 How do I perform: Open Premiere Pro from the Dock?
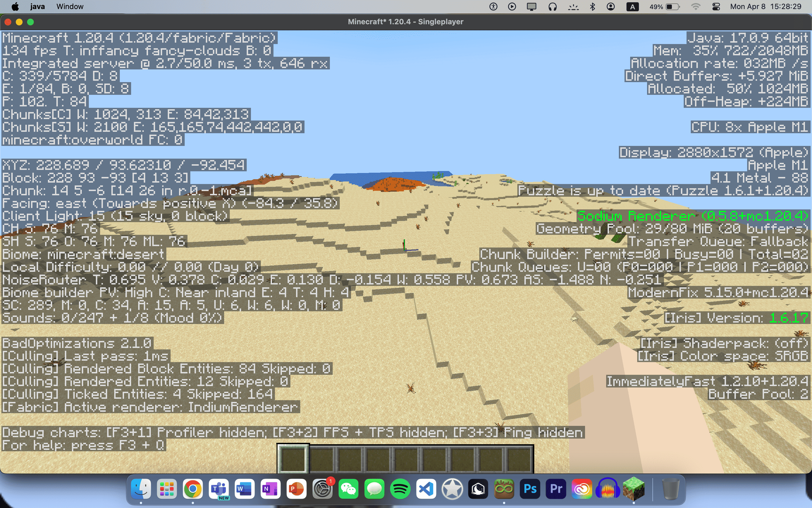tap(556, 489)
